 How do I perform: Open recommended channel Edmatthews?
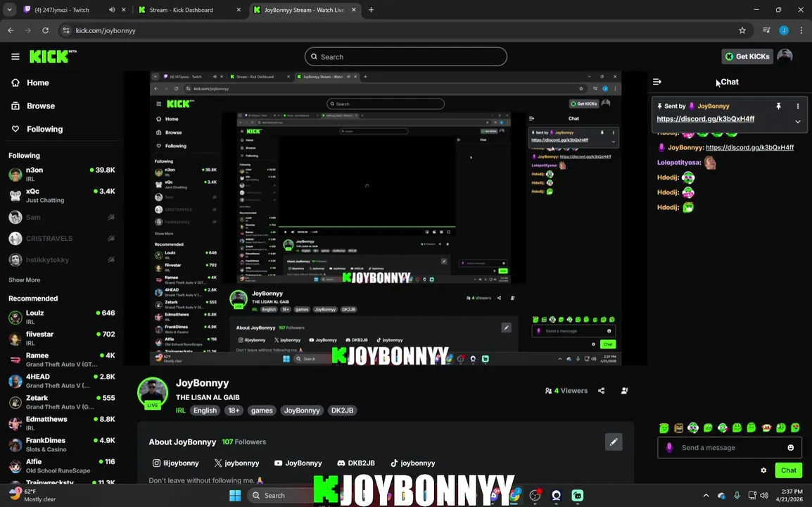(62, 423)
